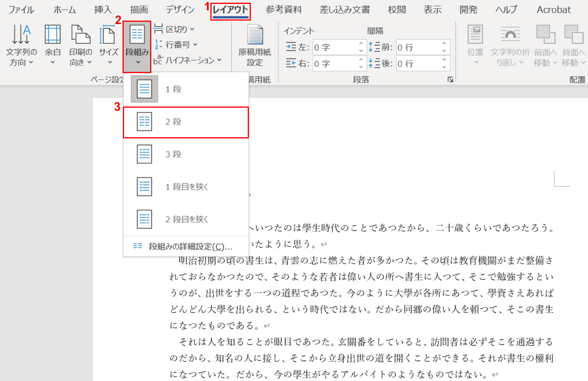The height and width of the screenshot is (381, 588).
Task: Choose 2 段目を狭く column layout
Action: [x=186, y=219]
